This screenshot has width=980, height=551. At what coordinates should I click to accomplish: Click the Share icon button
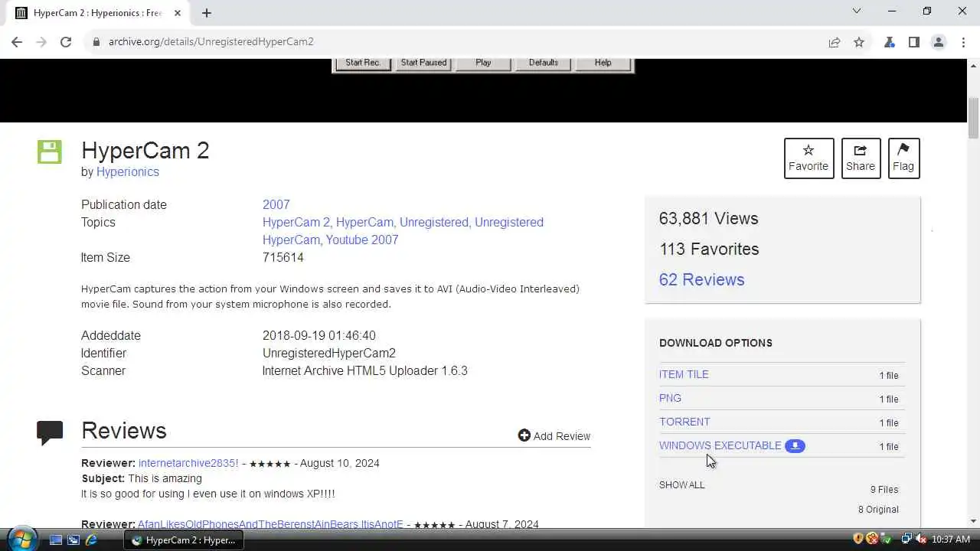[x=861, y=158]
